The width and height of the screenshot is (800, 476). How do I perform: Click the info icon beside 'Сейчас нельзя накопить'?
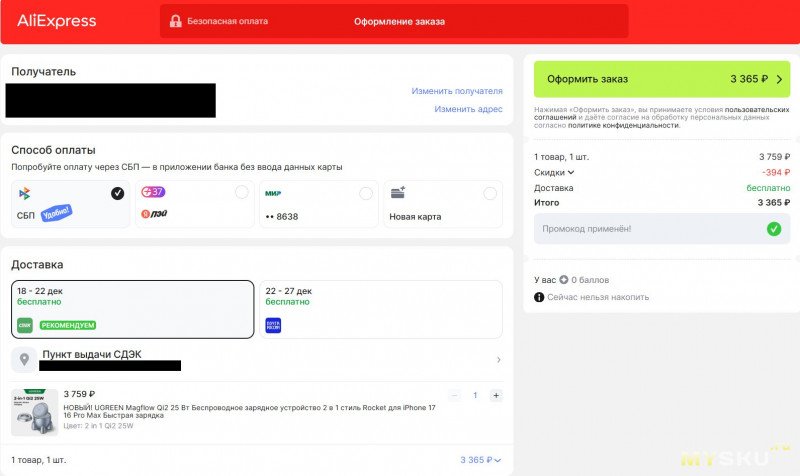click(x=540, y=297)
